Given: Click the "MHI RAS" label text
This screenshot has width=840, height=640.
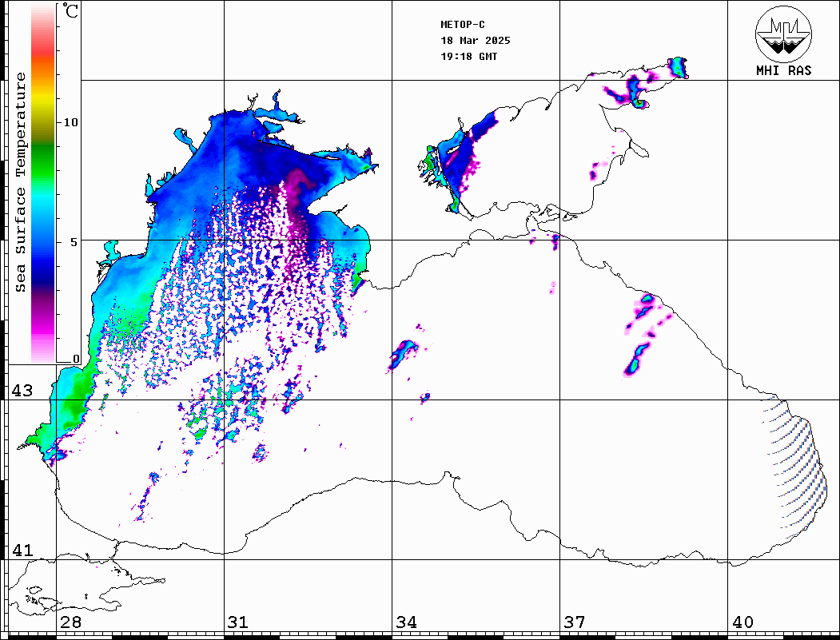Looking at the screenshot, I should [783, 70].
